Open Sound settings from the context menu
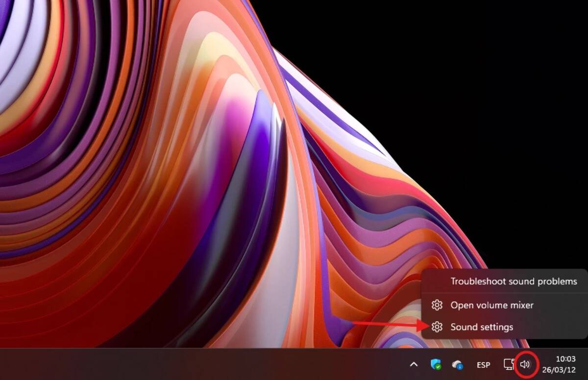 pos(482,327)
